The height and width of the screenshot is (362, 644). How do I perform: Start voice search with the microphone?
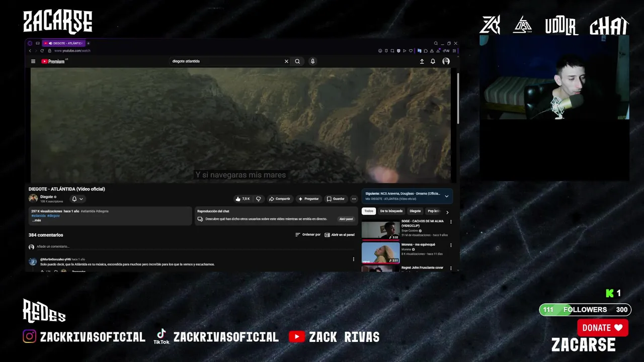point(312,61)
